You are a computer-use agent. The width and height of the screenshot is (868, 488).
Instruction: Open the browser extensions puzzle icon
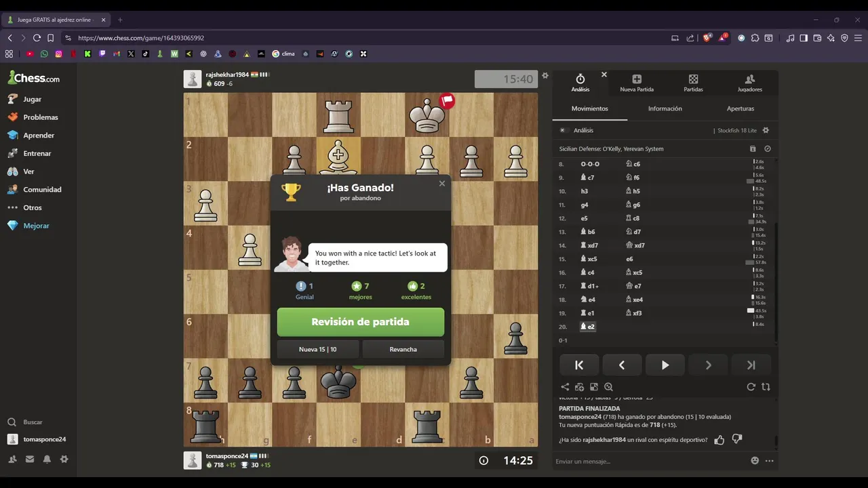pos(755,38)
